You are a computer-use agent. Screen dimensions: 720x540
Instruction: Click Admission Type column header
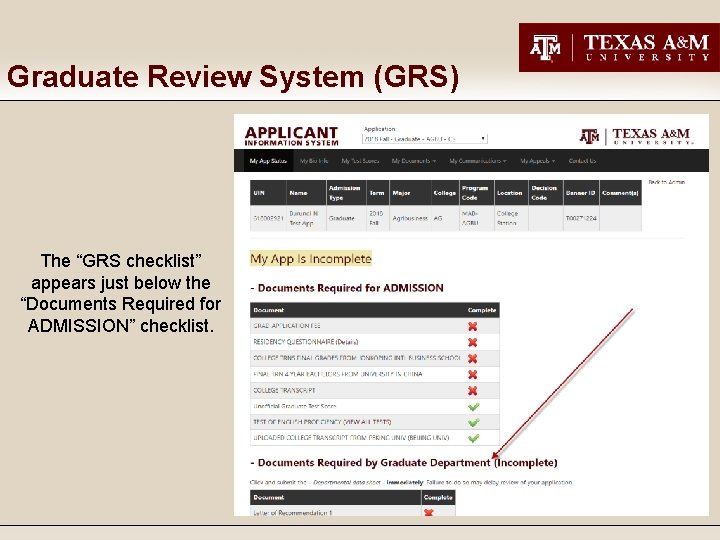[x=344, y=193]
